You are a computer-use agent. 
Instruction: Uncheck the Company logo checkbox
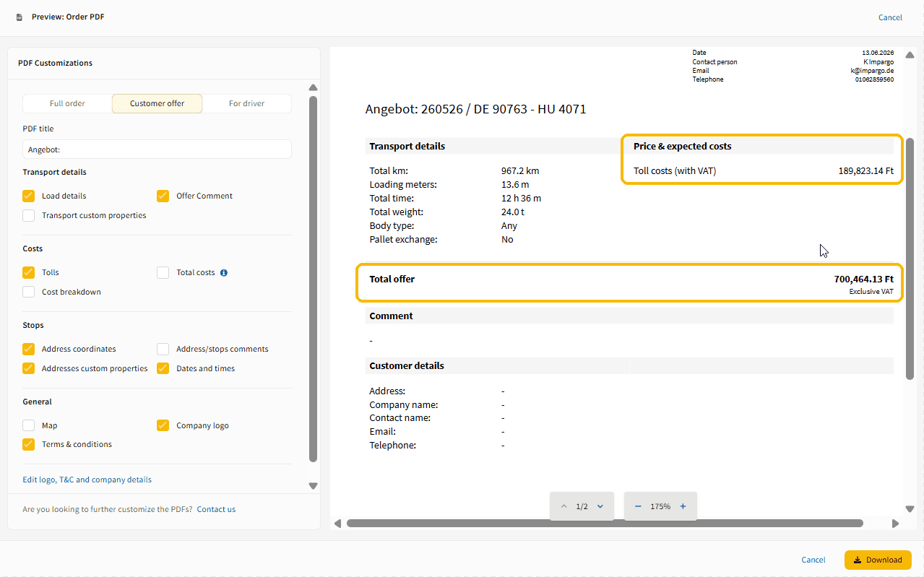[163, 425]
